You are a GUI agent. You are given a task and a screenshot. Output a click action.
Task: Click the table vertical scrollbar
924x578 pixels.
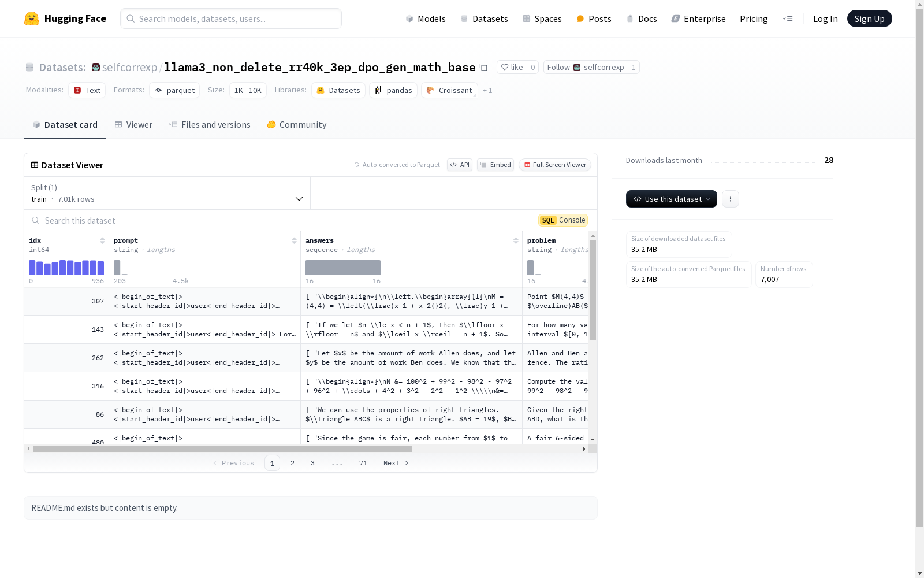593,290
